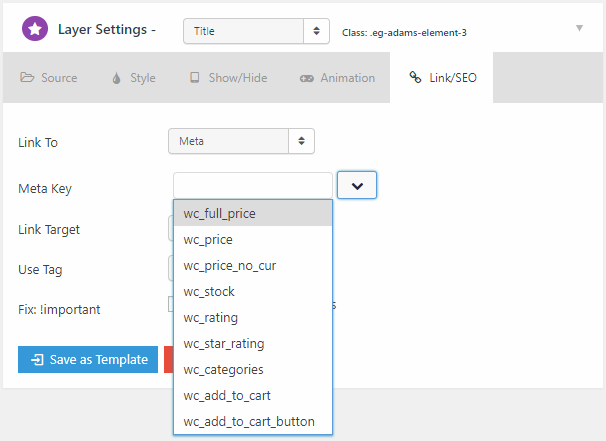Select the Link/SEO tab
Screen dimensions: 606x441
point(443,78)
